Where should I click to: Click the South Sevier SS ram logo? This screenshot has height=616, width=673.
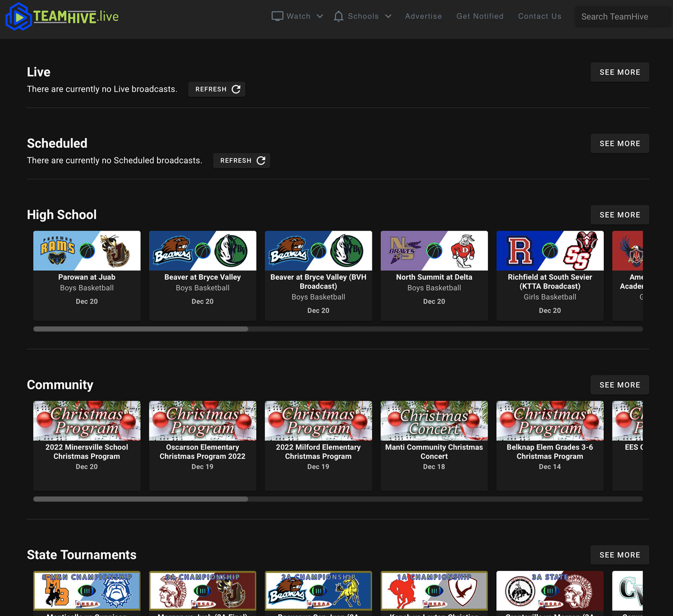580,251
